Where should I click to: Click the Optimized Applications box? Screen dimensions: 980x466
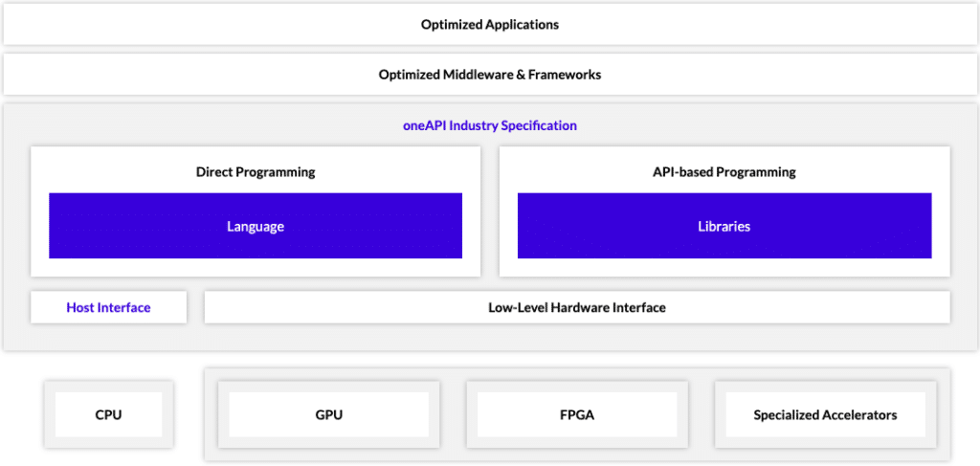tap(489, 25)
